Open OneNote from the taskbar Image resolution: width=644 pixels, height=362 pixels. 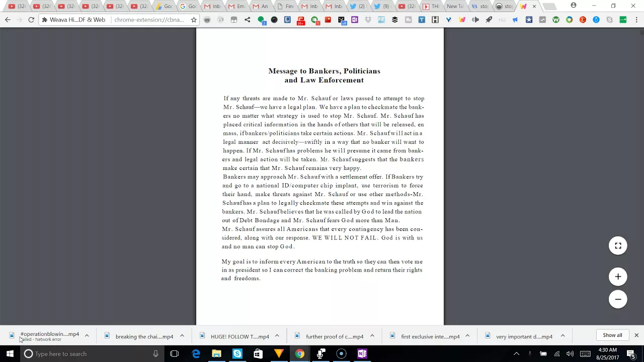pyautogui.click(x=362, y=353)
